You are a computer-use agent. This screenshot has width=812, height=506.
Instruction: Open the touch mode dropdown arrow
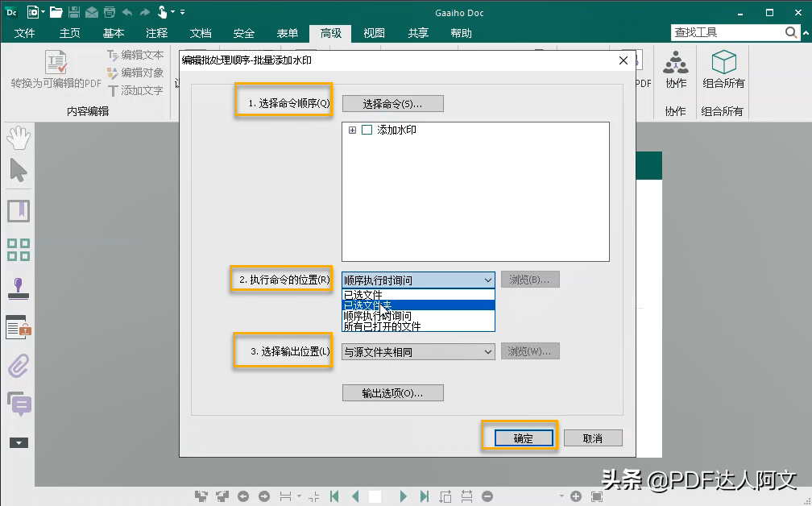click(173, 12)
